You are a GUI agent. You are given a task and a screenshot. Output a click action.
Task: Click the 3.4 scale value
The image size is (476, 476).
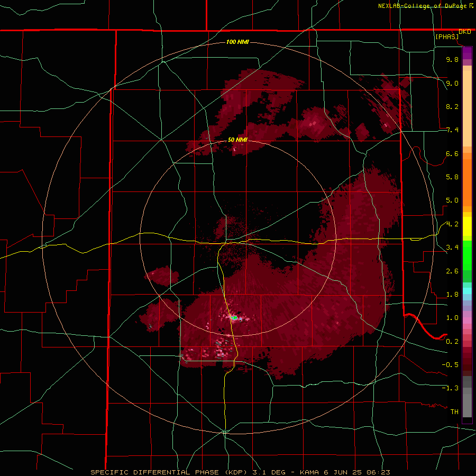pos(452,248)
